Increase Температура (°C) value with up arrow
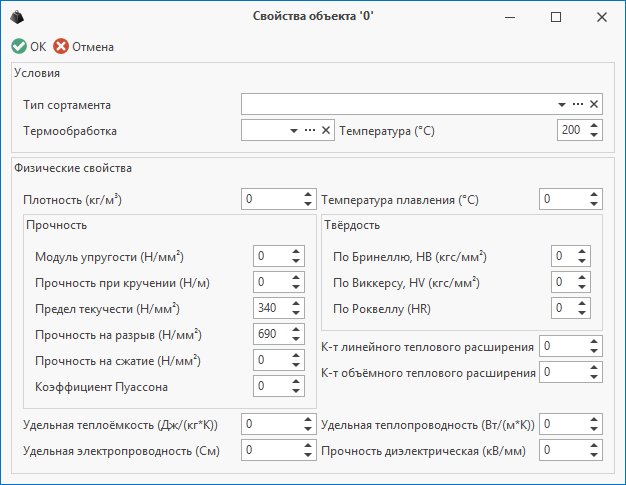Screen dimensions: 626x485 click(594, 125)
